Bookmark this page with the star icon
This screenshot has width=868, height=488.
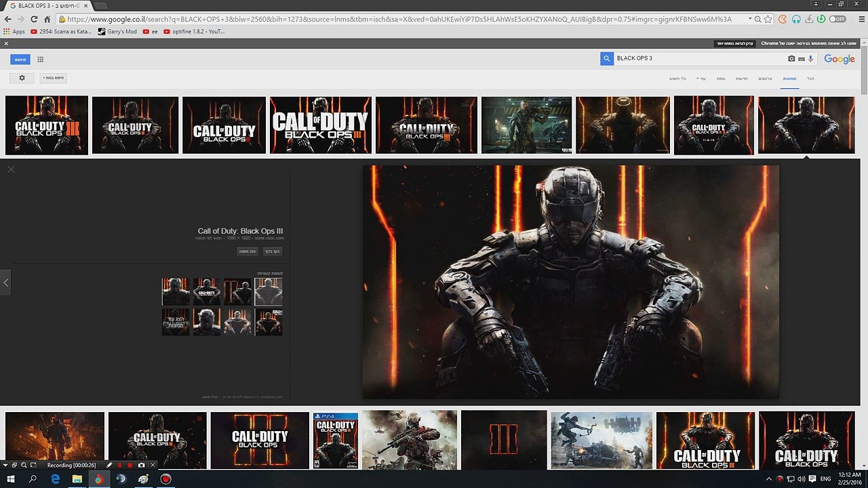click(x=768, y=20)
